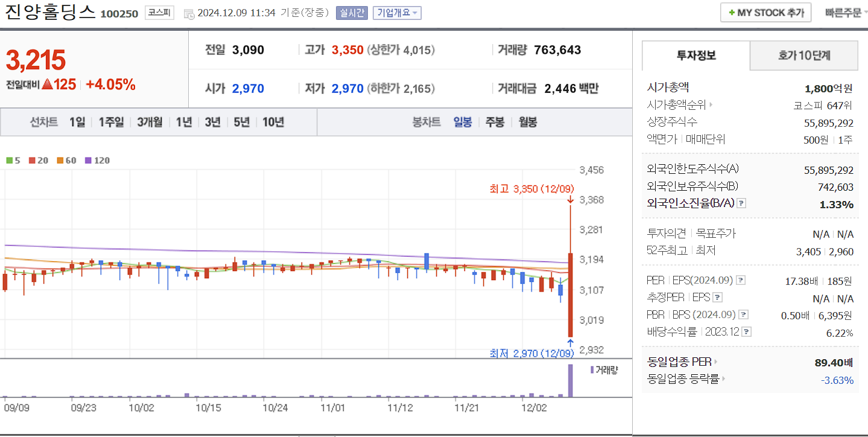Image resolution: width=868 pixels, height=437 pixels.
Task: Open the 빠른주문 dropdown
Action: [846, 13]
